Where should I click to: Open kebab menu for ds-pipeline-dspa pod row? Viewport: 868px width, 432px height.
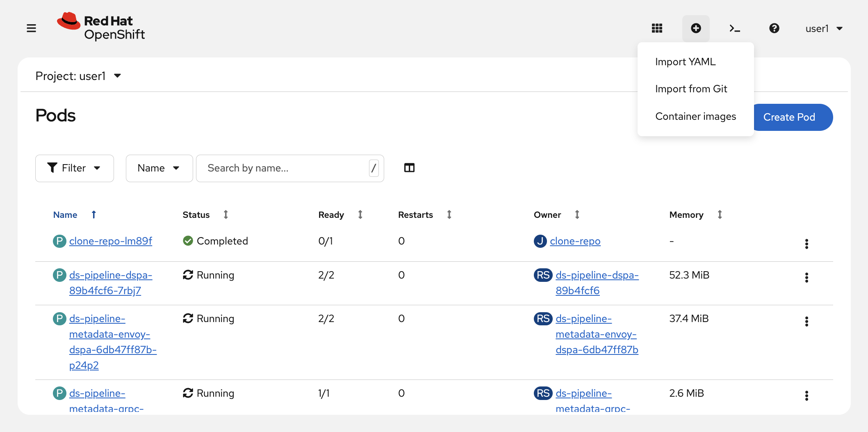click(x=806, y=278)
